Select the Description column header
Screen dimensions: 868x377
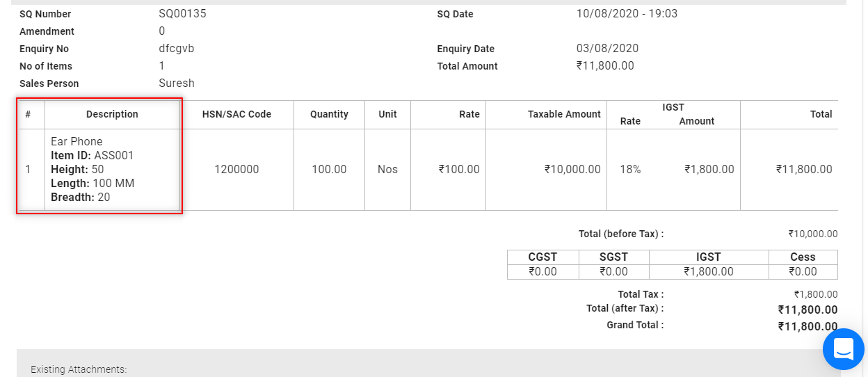112,114
